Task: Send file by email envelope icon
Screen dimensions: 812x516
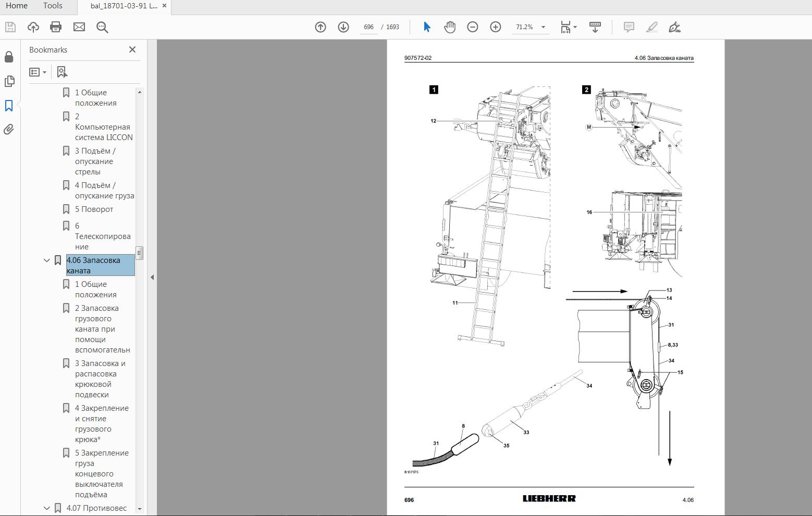Action: [79, 27]
